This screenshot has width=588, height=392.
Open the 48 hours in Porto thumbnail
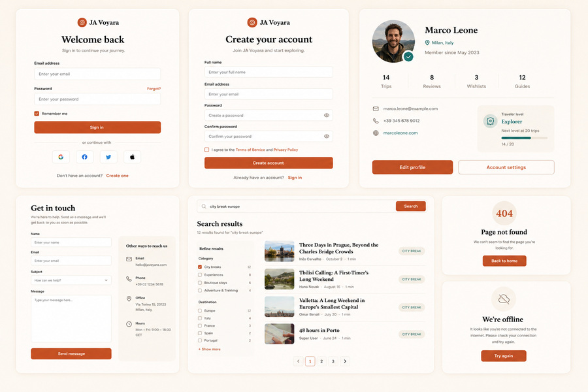280,334
